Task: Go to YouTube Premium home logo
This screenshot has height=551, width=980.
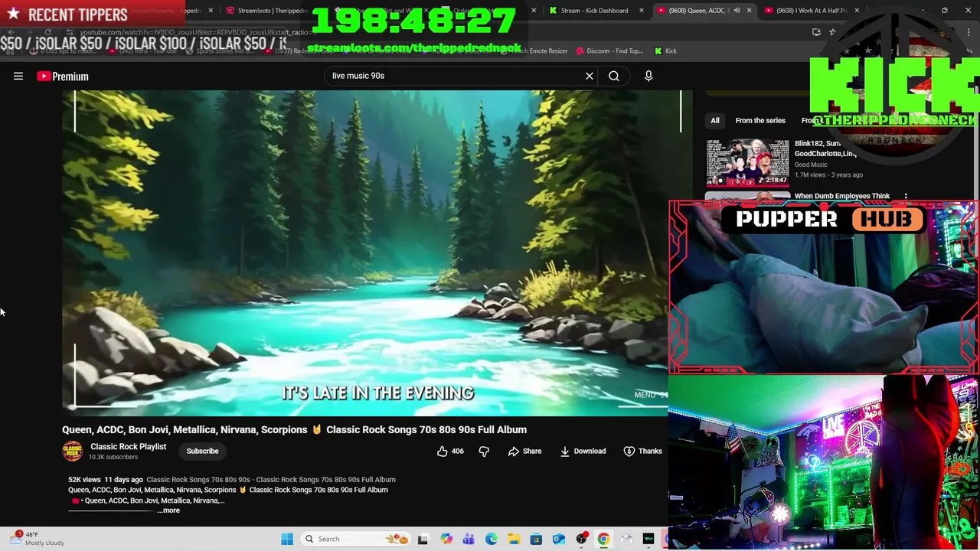Action: tap(62, 76)
